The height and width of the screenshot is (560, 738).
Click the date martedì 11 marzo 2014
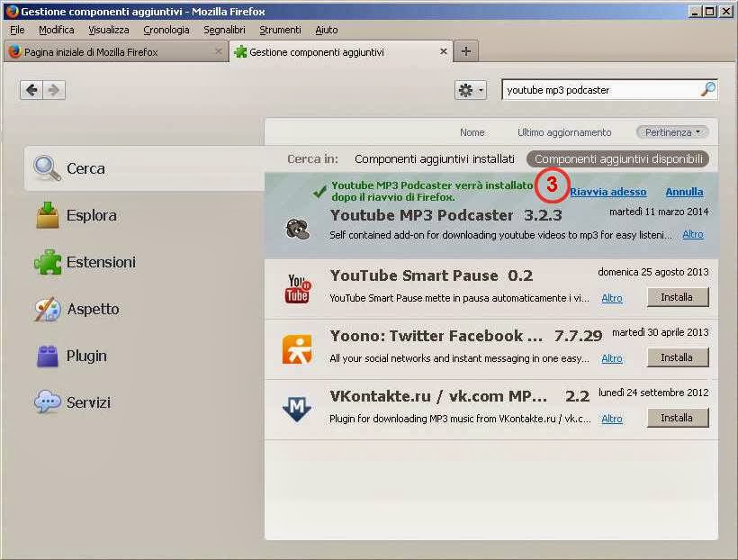[x=659, y=212]
